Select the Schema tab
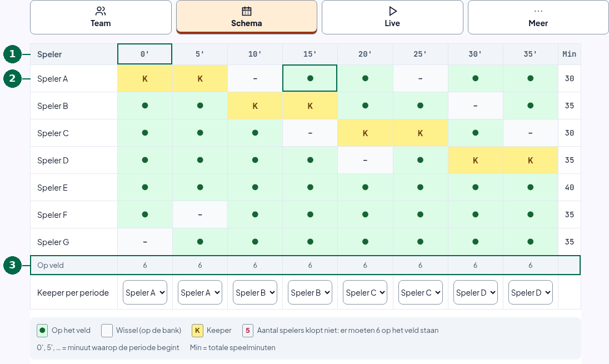609x364 pixels. [x=247, y=17]
